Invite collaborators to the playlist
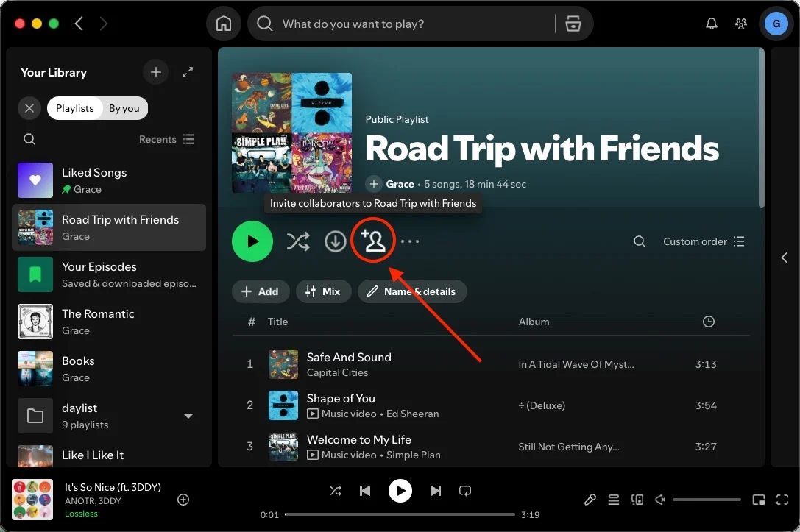This screenshot has height=532, width=800. point(373,241)
